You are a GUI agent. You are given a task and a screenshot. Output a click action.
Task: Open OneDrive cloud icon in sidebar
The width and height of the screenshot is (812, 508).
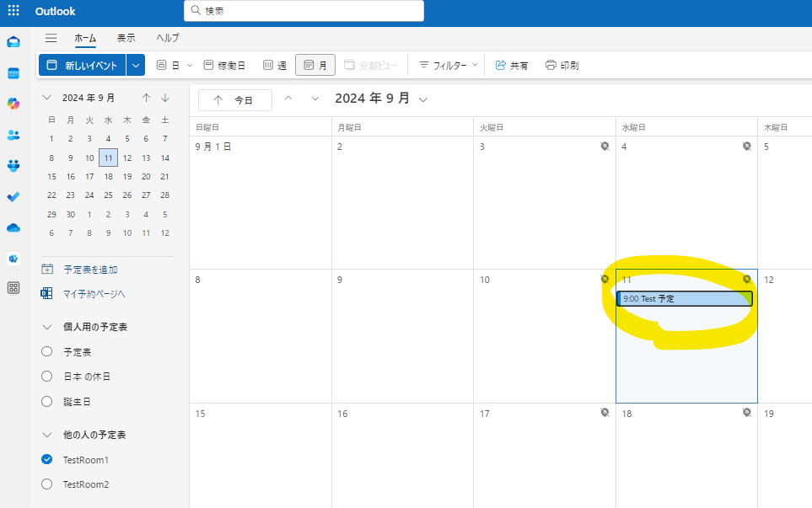click(x=13, y=227)
